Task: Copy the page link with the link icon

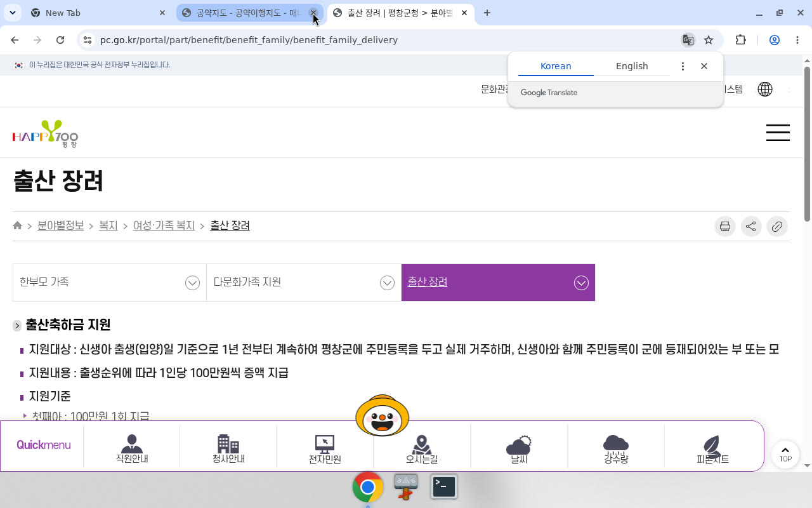Action: [777, 227]
